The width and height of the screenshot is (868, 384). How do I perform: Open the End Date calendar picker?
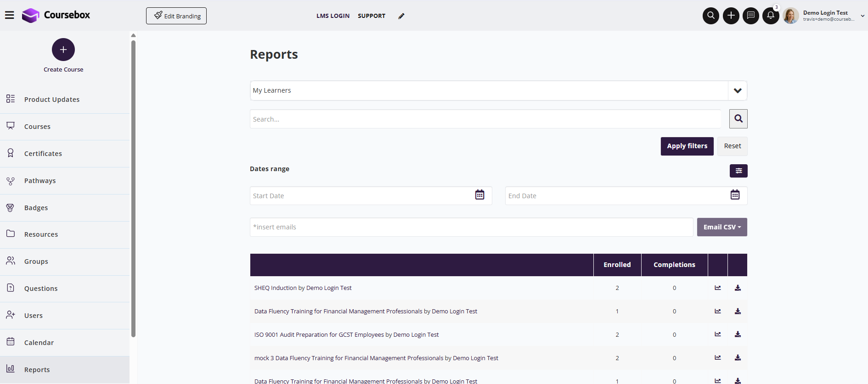coord(735,195)
